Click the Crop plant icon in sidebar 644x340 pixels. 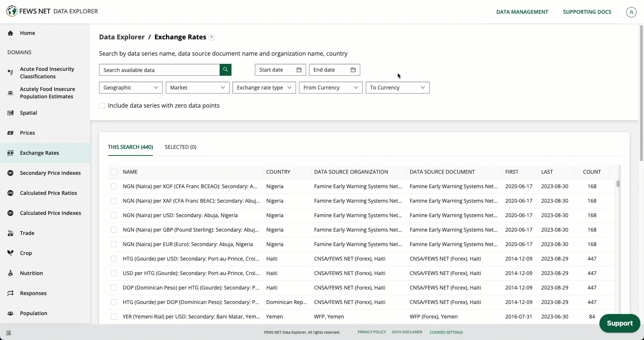pyautogui.click(x=10, y=253)
